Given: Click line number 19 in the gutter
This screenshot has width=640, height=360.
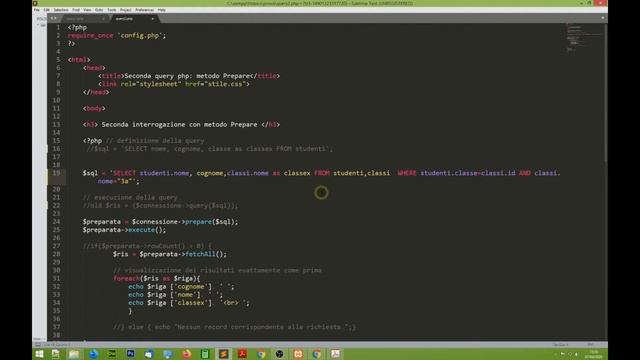Looking at the screenshot, I should point(56,173).
